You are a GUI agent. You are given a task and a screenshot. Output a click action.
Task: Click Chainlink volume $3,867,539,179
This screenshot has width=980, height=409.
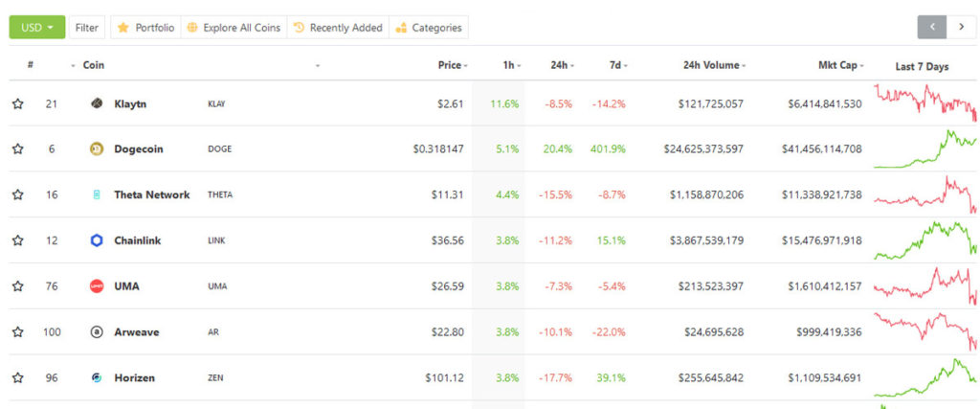tap(707, 240)
